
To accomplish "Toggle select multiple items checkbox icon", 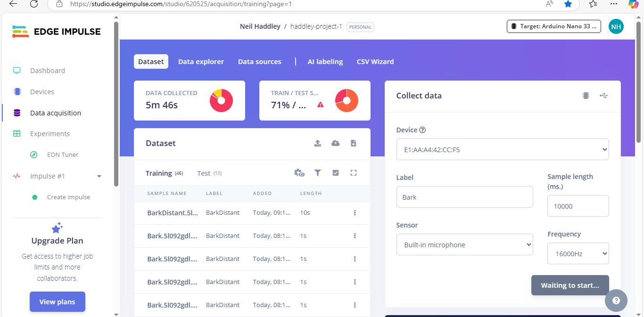I will coord(336,173).
